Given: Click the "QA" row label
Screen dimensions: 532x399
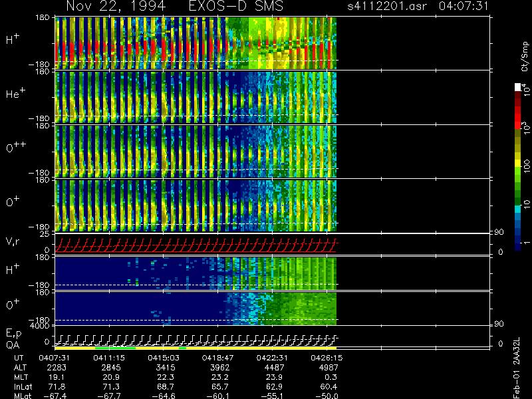Looking at the screenshot, I should click(x=13, y=344).
